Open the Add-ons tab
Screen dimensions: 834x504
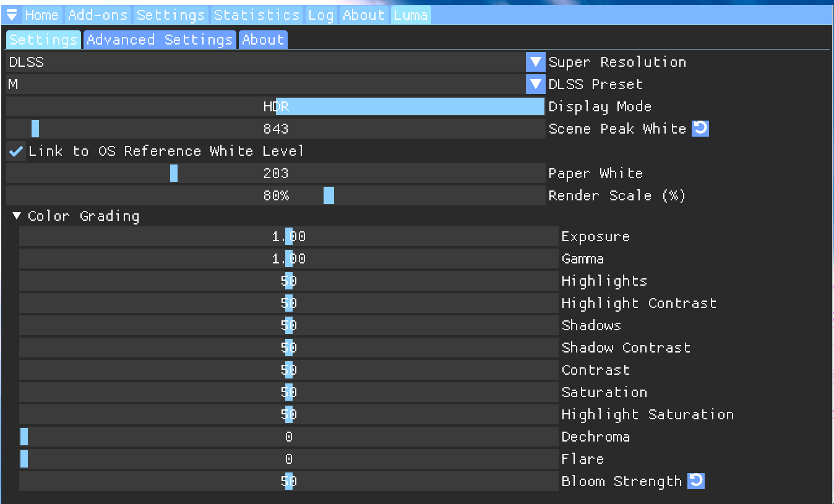(x=98, y=15)
